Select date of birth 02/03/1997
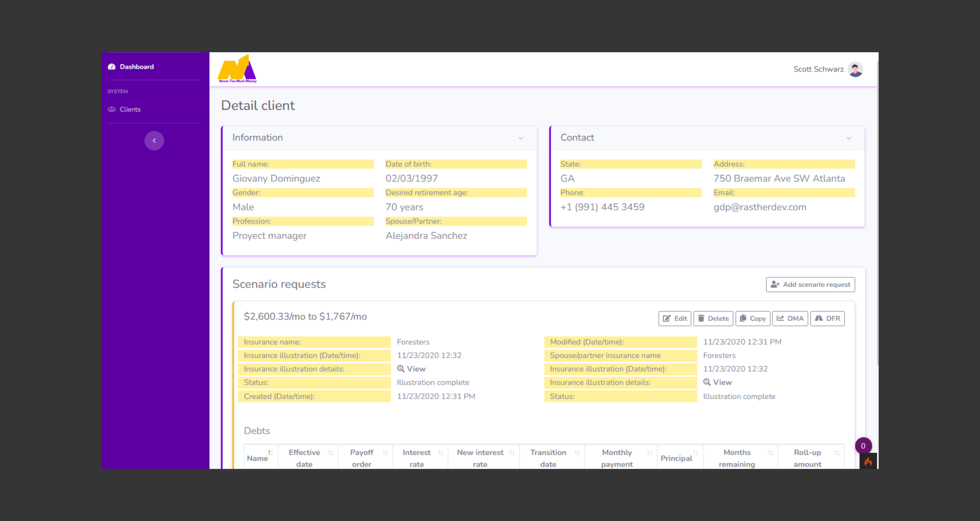The height and width of the screenshot is (521, 980). pos(412,179)
